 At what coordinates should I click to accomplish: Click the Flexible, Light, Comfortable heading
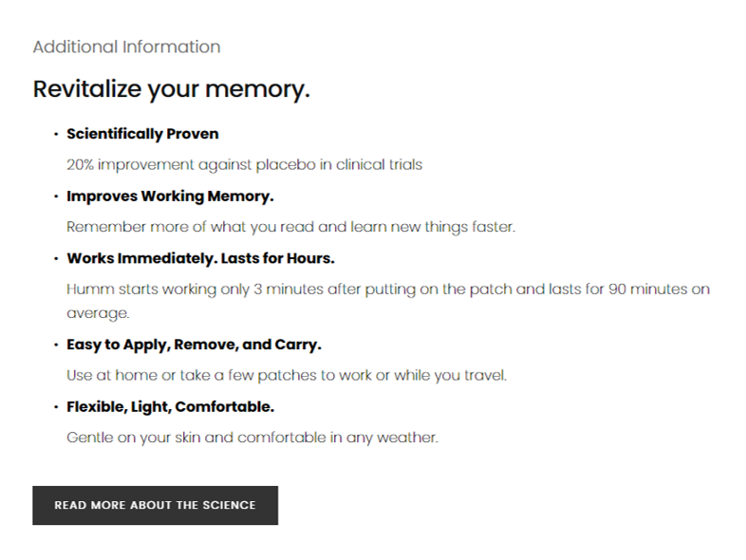pyautogui.click(x=170, y=407)
